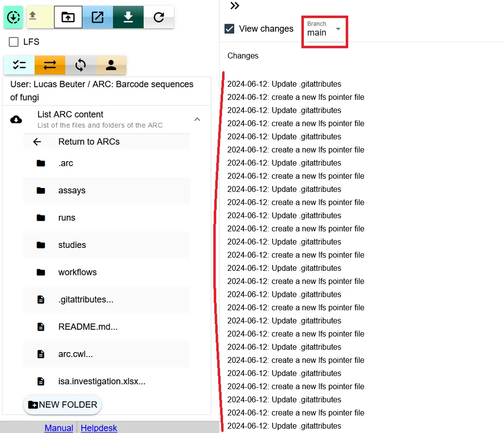The image size is (504, 433).
Task: Collapse the List ARC content section
Action: tap(197, 119)
